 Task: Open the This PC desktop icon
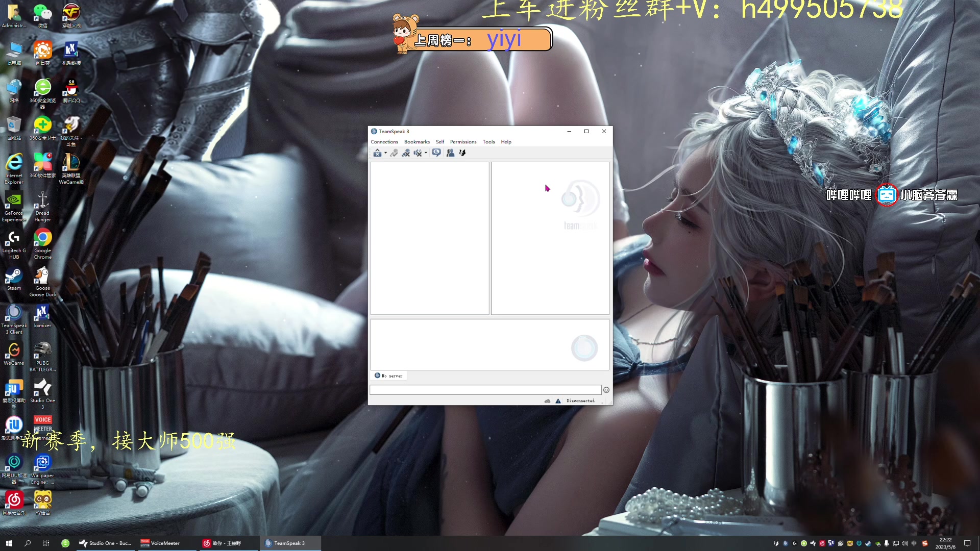pyautogui.click(x=14, y=53)
